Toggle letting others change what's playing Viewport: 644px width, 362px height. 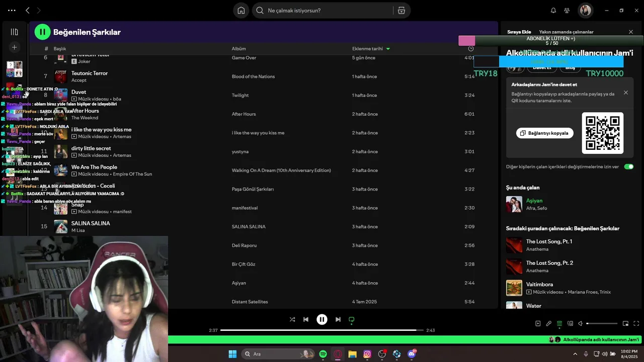tap(628, 166)
